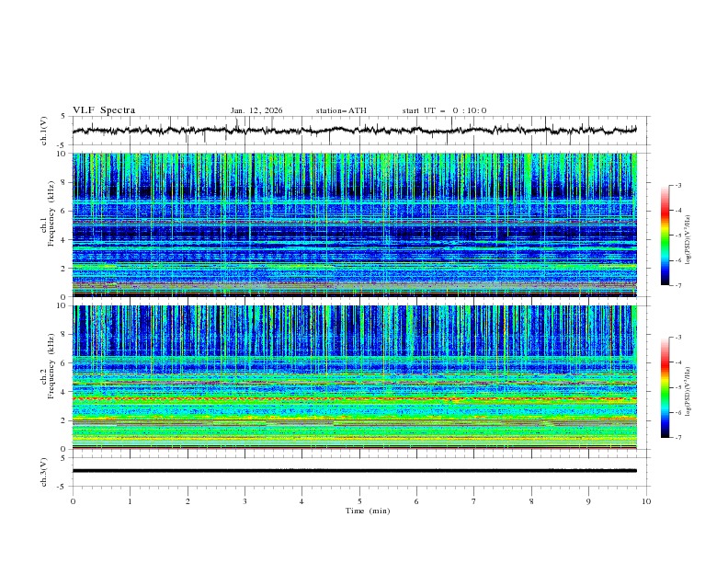The height and width of the screenshot is (563, 728).
Task: Click the "VLF Spectra" plot title
Action: [104, 110]
